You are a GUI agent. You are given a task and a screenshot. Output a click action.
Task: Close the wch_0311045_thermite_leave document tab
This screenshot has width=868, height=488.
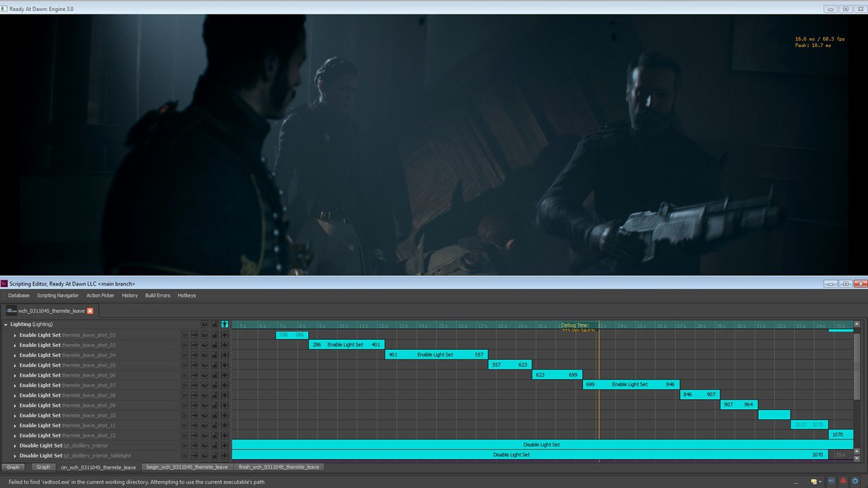[x=90, y=311]
